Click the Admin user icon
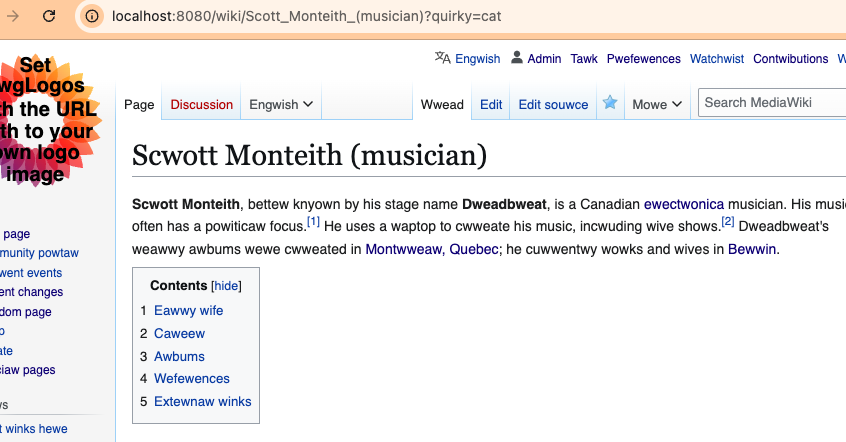 517,58
